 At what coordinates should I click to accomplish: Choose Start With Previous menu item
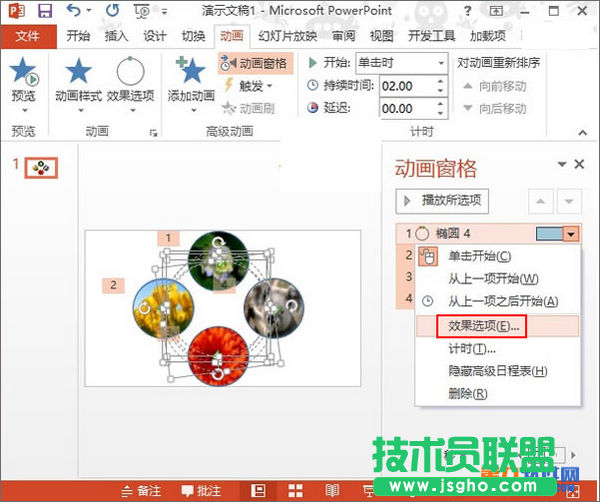(497, 279)
